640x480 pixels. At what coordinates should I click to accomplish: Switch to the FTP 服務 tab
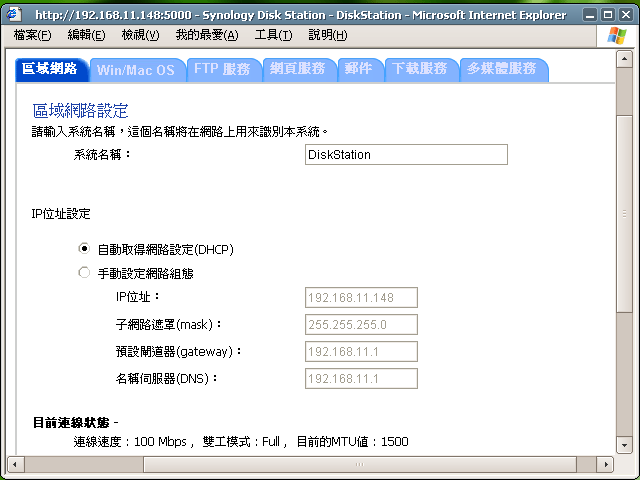[x=223, y=70]
